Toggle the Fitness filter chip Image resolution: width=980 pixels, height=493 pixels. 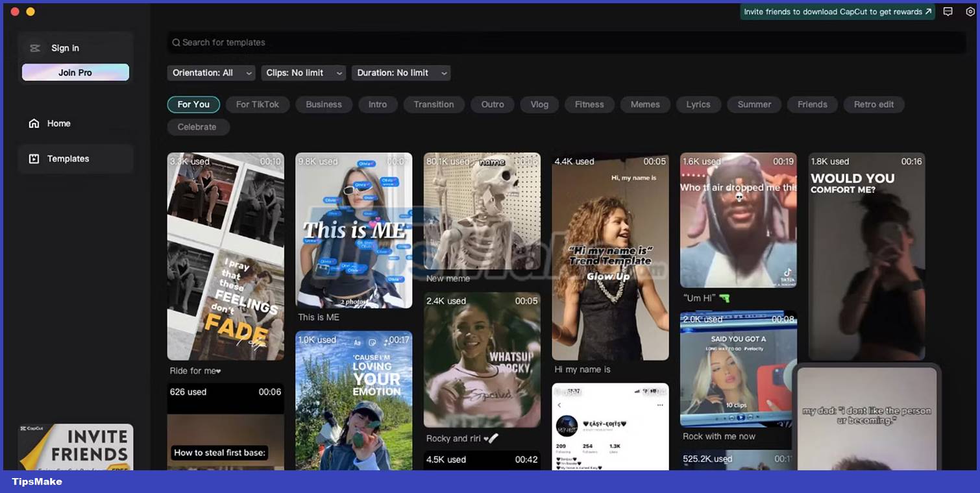589,104
